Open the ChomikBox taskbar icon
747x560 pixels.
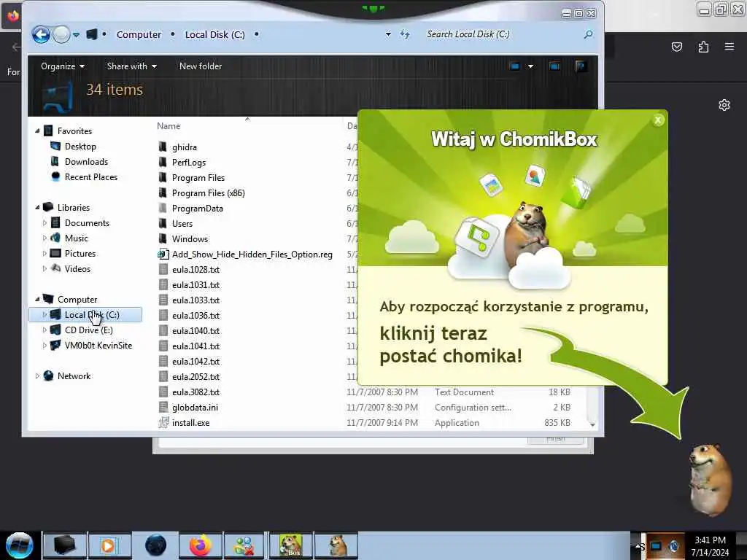click(x=290, y=545)
